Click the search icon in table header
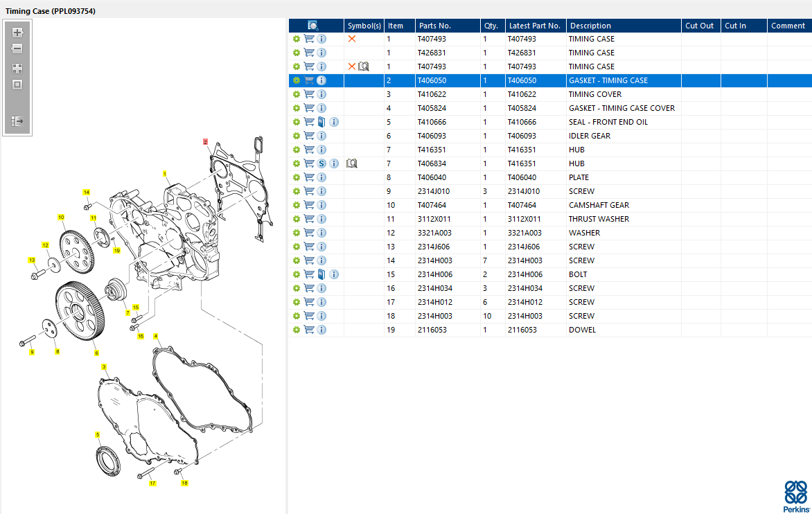812x514 pixels. [x=312, y=26]
